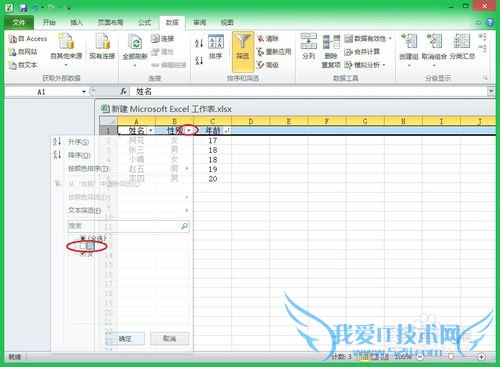The height and width of the screenshot is (367, 500).
Task: Click the 确定 (OK) button
Action: (x=126, y=339)
